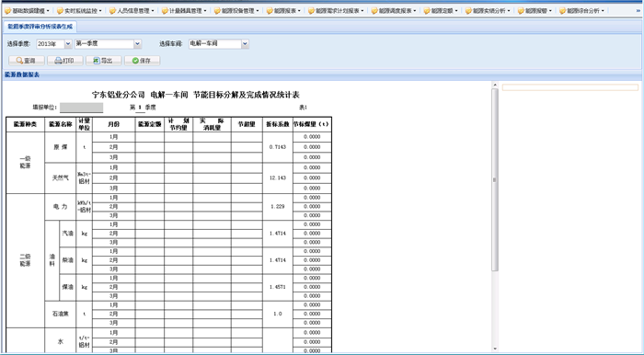The width and height of the screenshot is (644, 355).
Task: Open the 能源定额 menu
Action: 441,11
